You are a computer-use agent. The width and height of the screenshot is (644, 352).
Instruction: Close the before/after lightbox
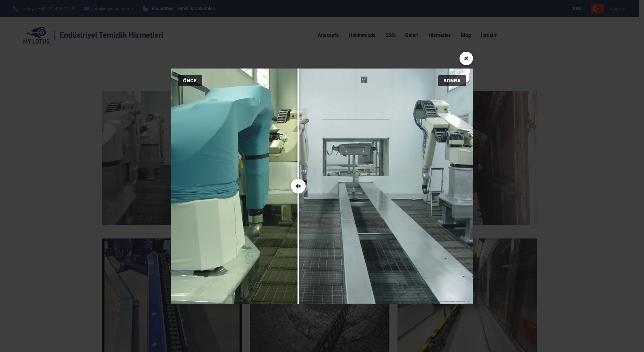(466, 58)
